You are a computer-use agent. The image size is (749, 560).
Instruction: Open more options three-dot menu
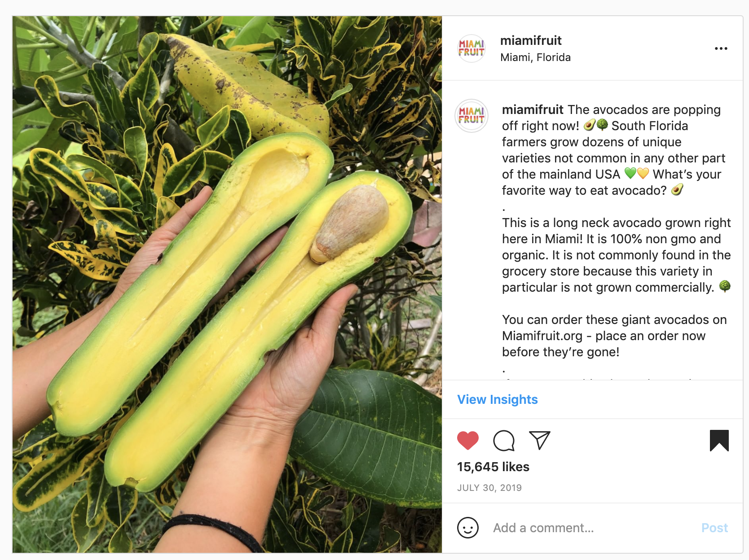tap(721, 48)
